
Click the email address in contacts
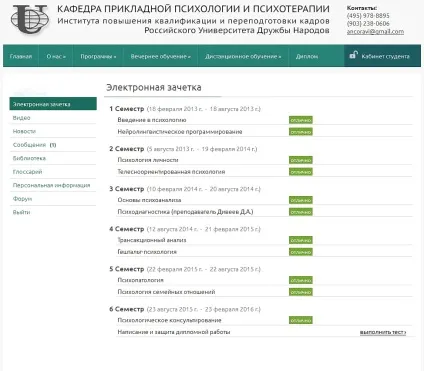click(x=375, y=32)
